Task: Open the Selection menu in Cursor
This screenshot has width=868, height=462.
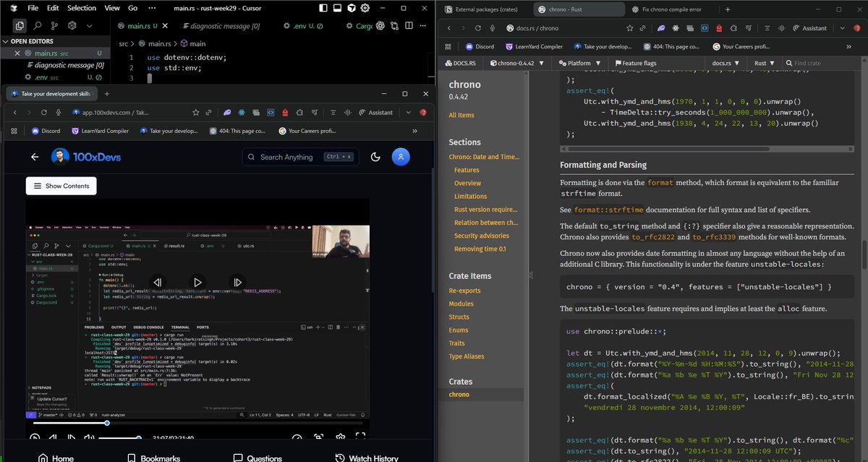Action: (81, 8)
